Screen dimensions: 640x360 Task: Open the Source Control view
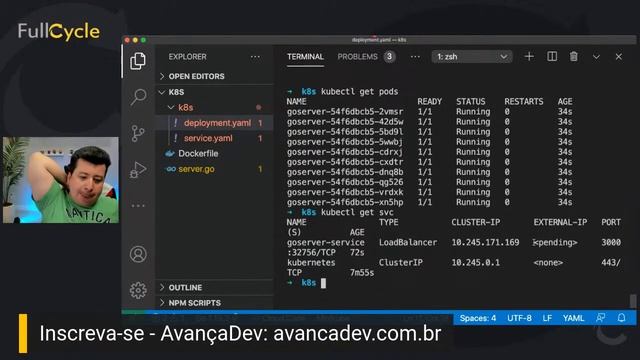click(138, 133)
